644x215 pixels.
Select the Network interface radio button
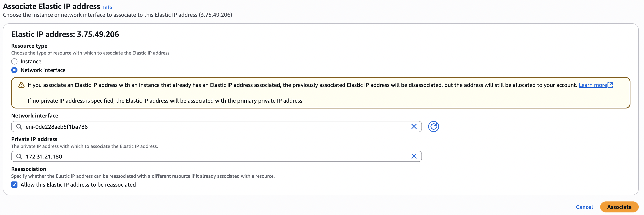(15, 70)
